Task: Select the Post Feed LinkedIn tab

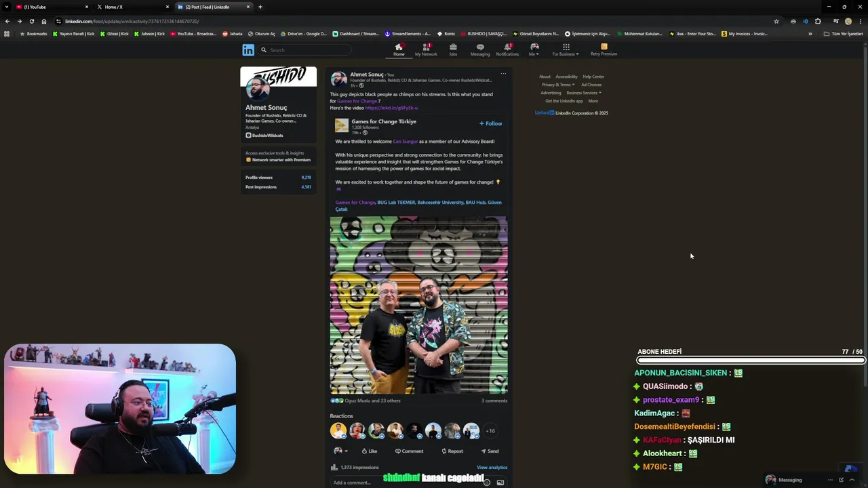Action: pos(213,7)
